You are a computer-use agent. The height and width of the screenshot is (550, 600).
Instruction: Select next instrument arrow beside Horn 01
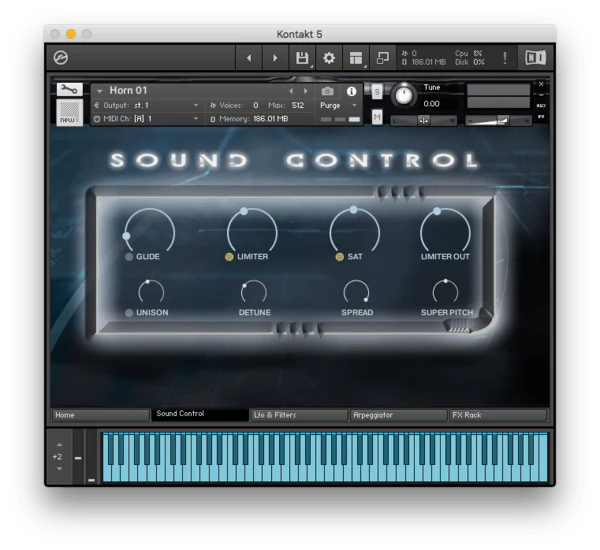point(305,91)
